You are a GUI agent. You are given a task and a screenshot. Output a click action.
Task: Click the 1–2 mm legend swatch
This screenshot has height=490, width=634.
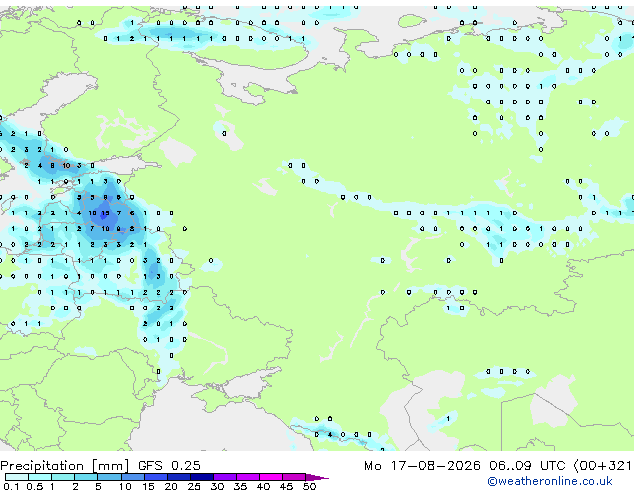tap(63, 477)
